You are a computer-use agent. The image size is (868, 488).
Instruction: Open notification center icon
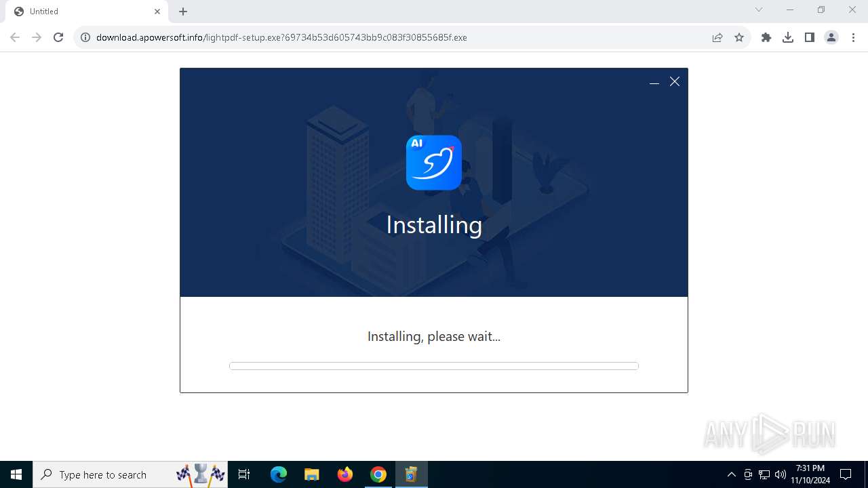[846, 474]
